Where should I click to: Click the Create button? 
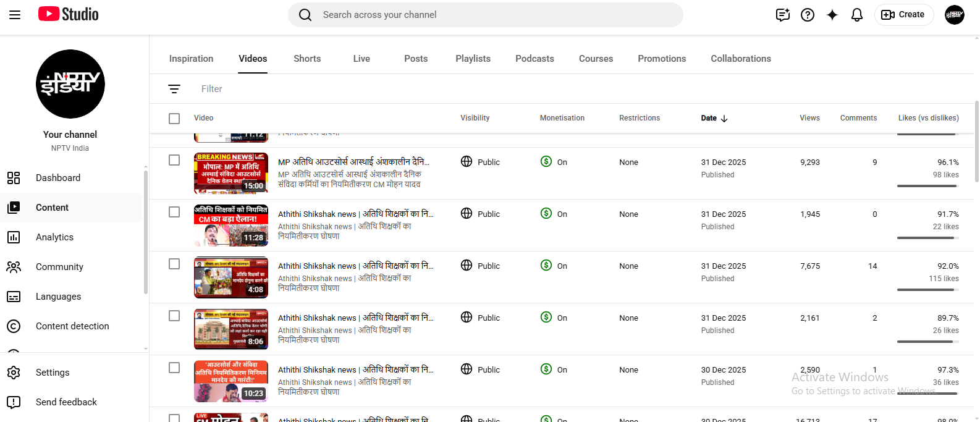[x=903, y=15]
